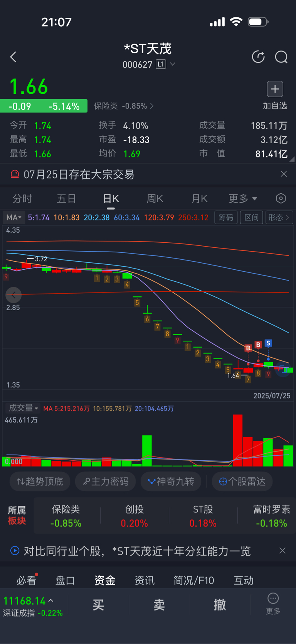This screenshot has height=644, width=296.
Task: Switch to 月K chart tab
Action: click(x=200, y=199)
